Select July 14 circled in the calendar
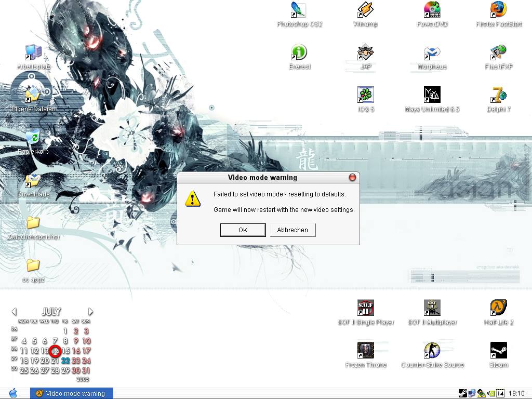This screenshot has height=399, width=532. click(x=55, y=351)
